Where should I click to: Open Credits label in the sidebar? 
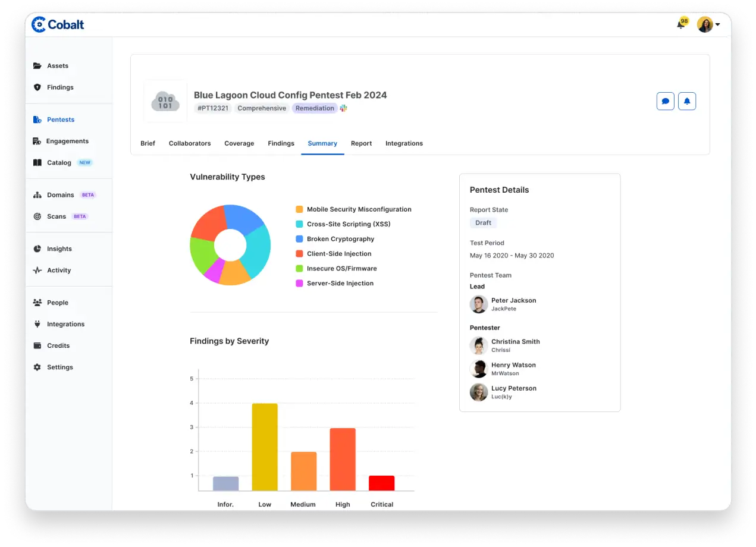tap(58, 345)
